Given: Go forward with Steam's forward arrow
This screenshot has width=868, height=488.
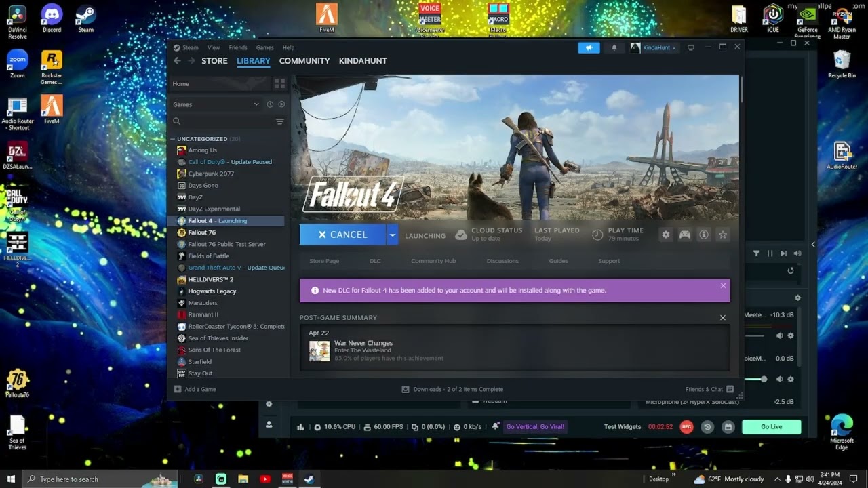Looking at the screenshot, I should point(191,60).
